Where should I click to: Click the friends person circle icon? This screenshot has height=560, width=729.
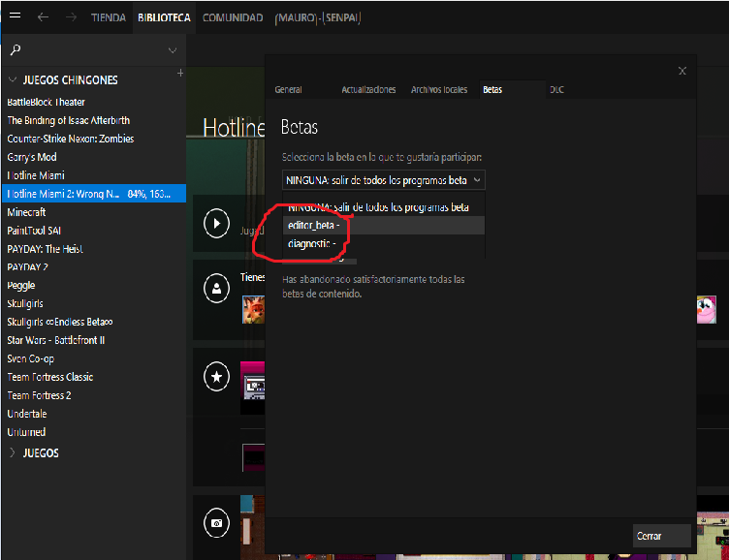[x=216, y=288]
